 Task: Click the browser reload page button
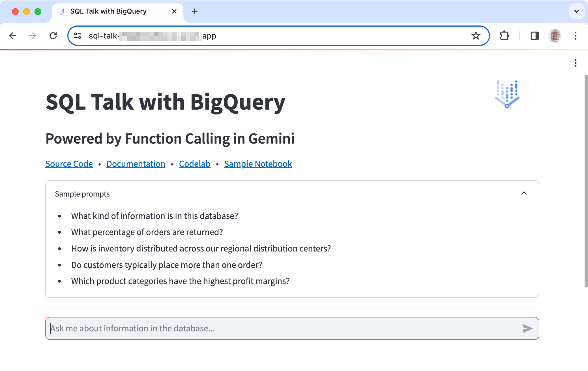tap(53, 36)
